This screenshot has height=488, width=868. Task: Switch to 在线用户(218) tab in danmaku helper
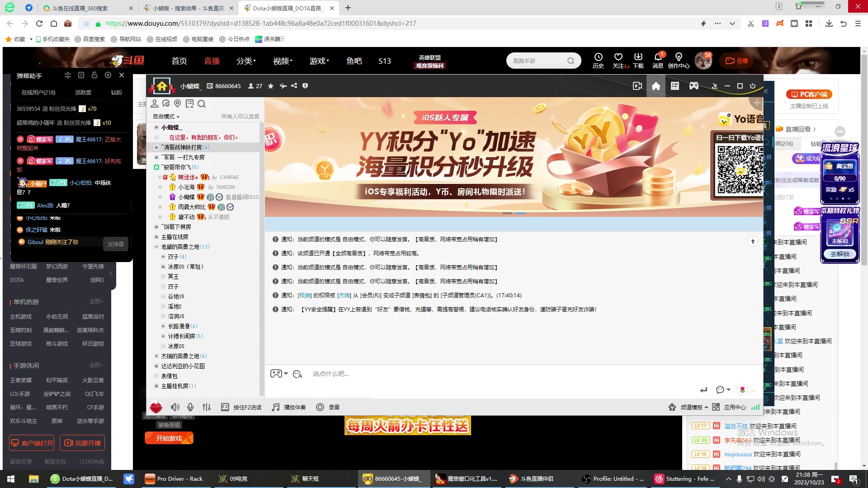pos(38,92)
